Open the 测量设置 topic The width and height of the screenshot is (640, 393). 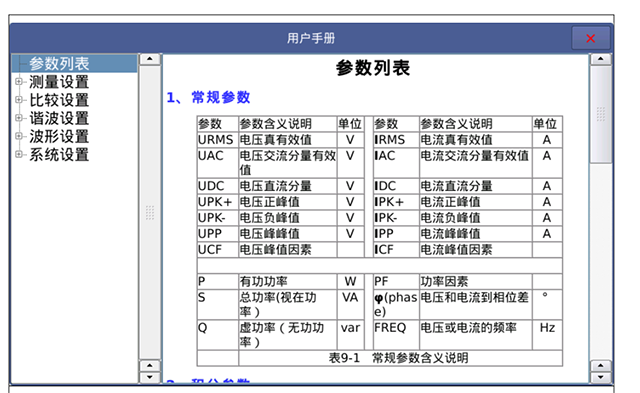point(59,82)
